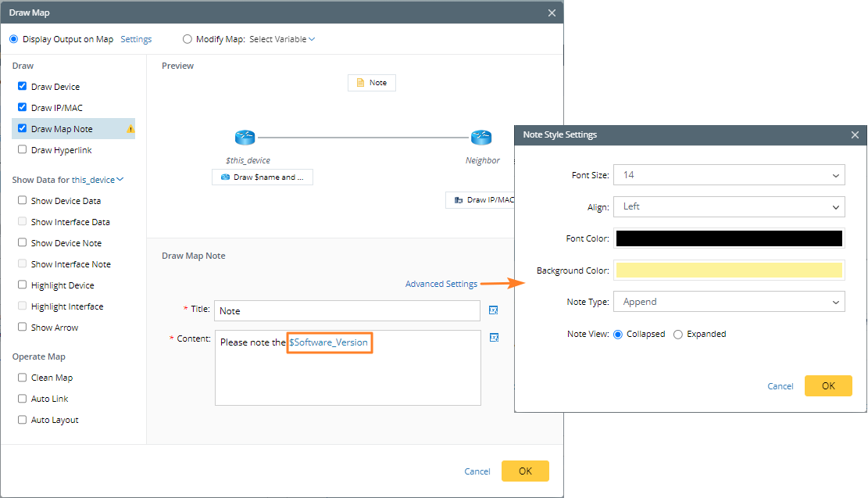Click the $this_device router icon in preview
The width and height of the screenshot is (868, 498).
point(245,137)
